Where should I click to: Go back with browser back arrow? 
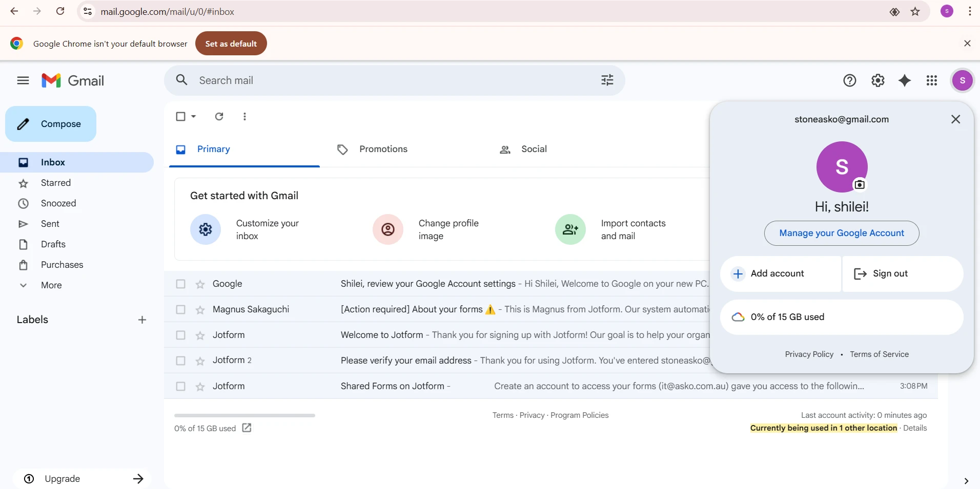(14, 11)
